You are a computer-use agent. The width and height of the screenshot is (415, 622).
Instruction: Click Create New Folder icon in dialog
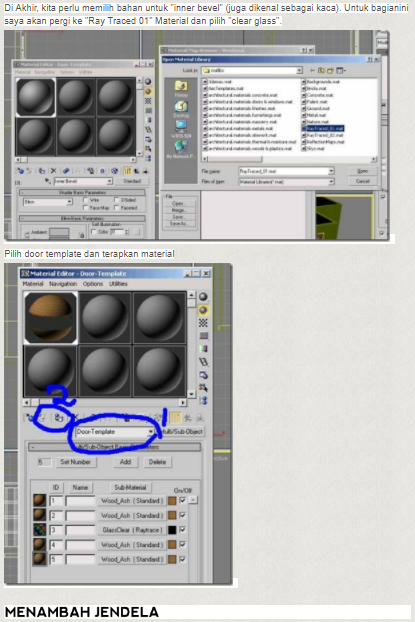click(x=330, y=71)
